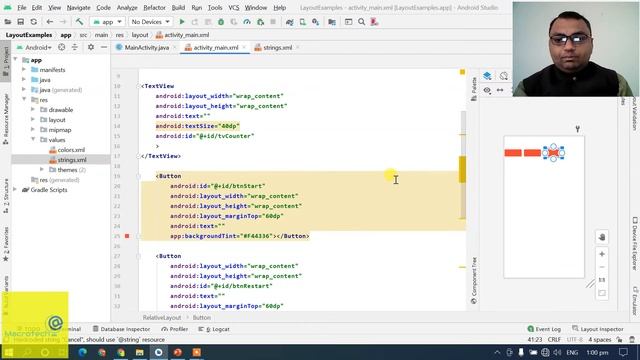640x360 pixels.
Task: Click the orientation icon in design toolbar
Action: [504, 76]
